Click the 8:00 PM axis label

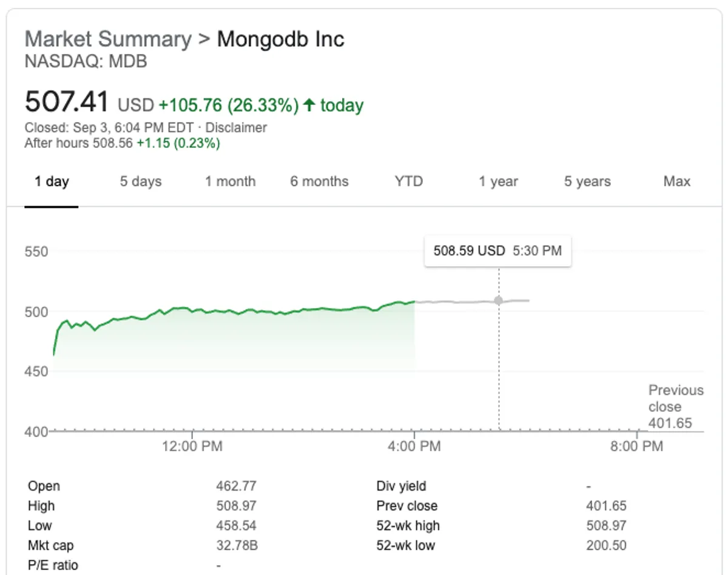(637, 447)
